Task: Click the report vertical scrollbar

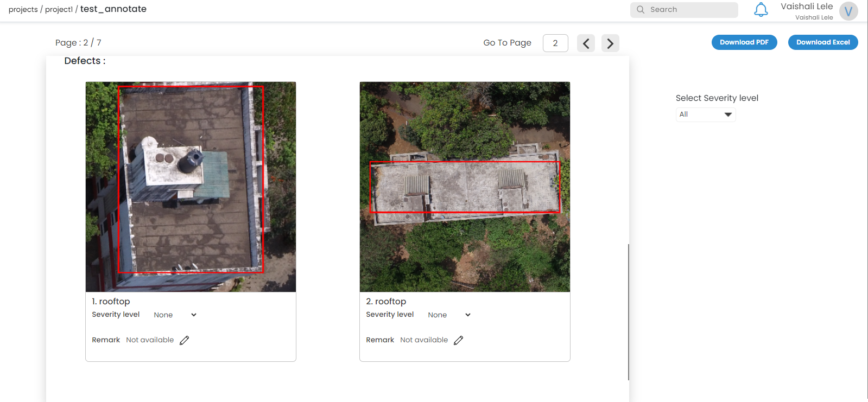Action: pos(629,312)
